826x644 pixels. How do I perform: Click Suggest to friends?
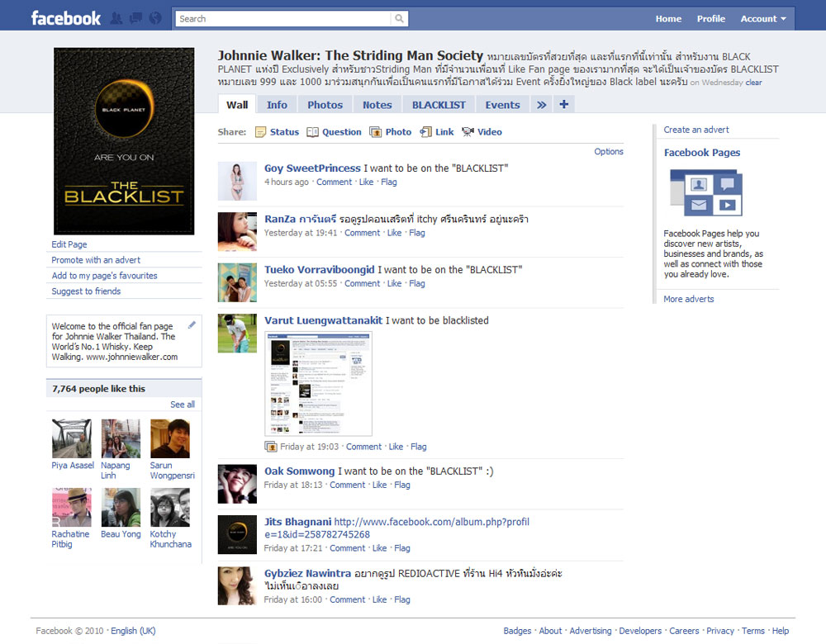[x=86, y=291]
